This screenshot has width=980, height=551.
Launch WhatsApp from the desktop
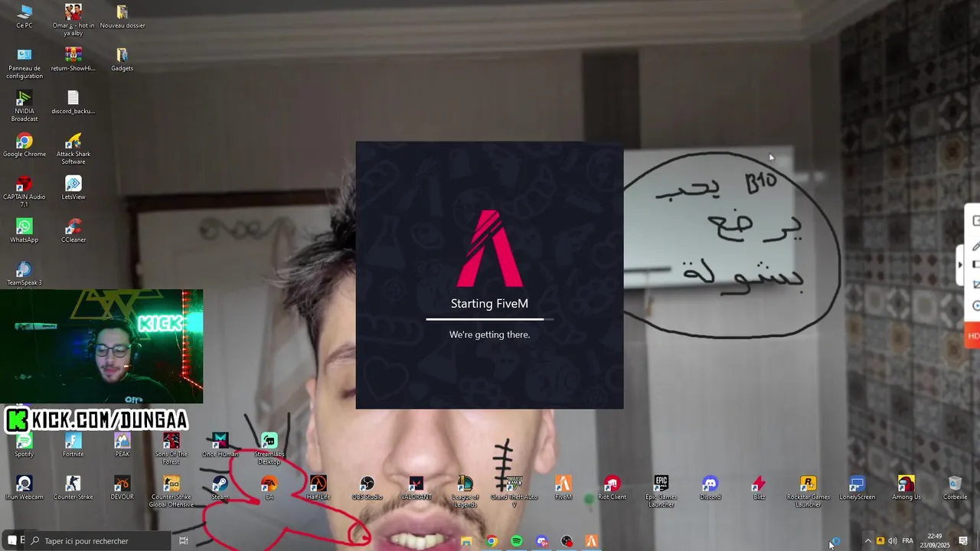tap(24, 230)
